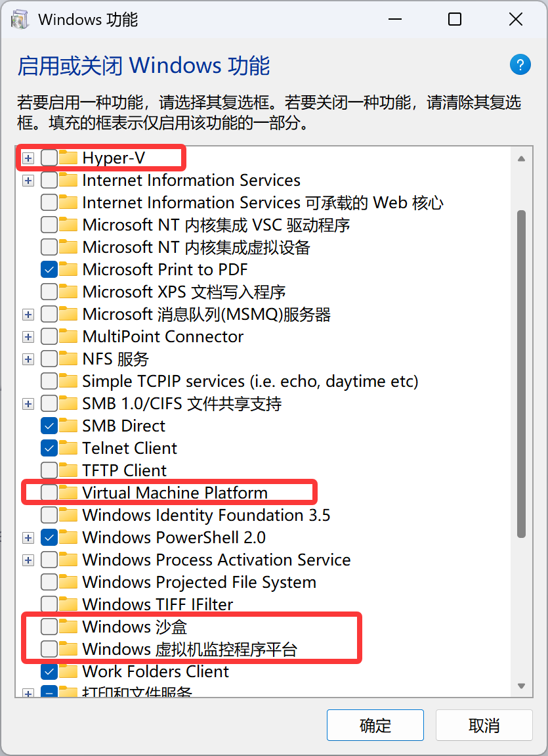548x756 pixels.
Task: Expand Internet Information Services node
Action: click(x=28, y=180)
